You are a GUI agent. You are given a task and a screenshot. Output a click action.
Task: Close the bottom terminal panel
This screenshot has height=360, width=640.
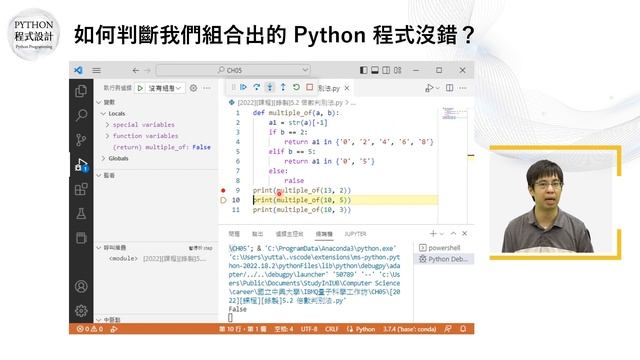click(x=464, y=233)
